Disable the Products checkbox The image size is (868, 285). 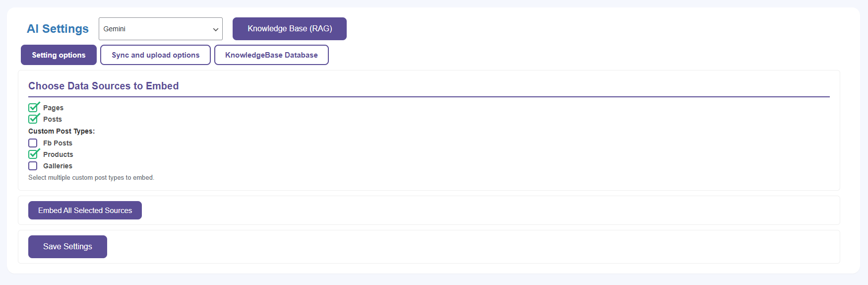[33, 154]
